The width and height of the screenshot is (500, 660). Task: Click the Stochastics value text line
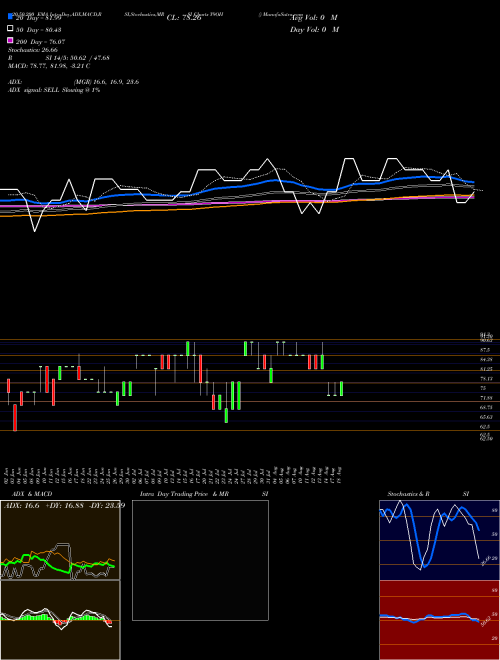[33, 50]
